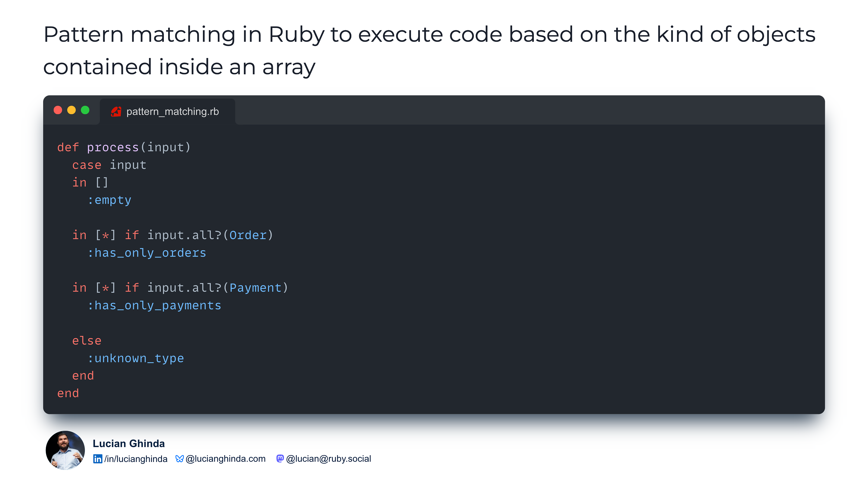The width and height of the screenshot is (868, 488).
Task: Open the Bluesky butterfly icon
Action: [179, 458]
